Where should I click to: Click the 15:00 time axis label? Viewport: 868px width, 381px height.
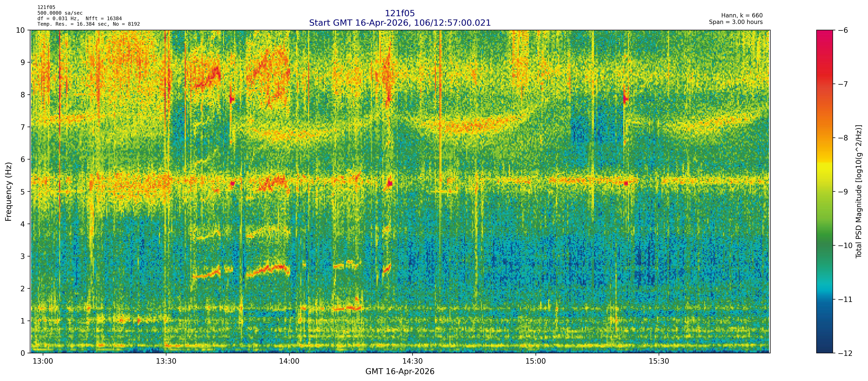point(535,362)
